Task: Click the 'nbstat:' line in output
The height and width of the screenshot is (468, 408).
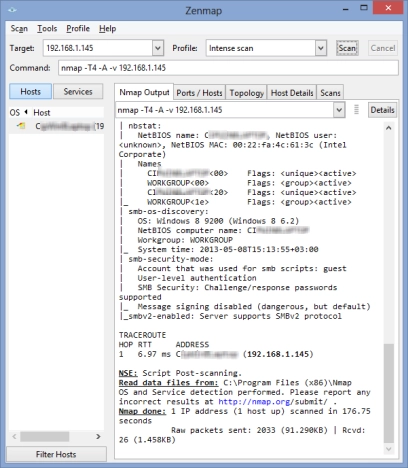Action: (x=144, y=126)
